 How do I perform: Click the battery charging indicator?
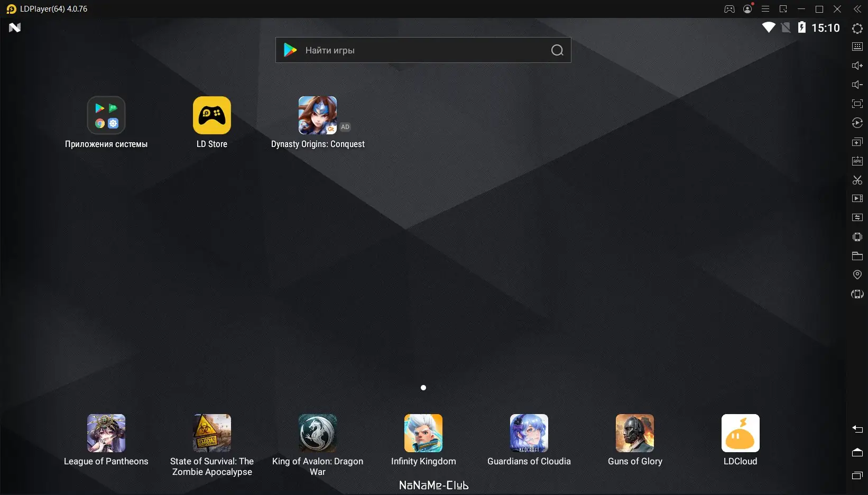[x=802, y=27]
